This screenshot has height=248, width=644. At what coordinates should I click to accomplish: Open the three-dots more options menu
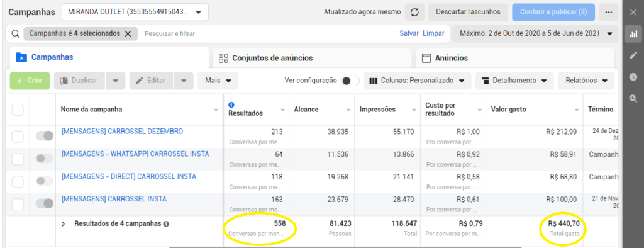(x=609, y=13)
